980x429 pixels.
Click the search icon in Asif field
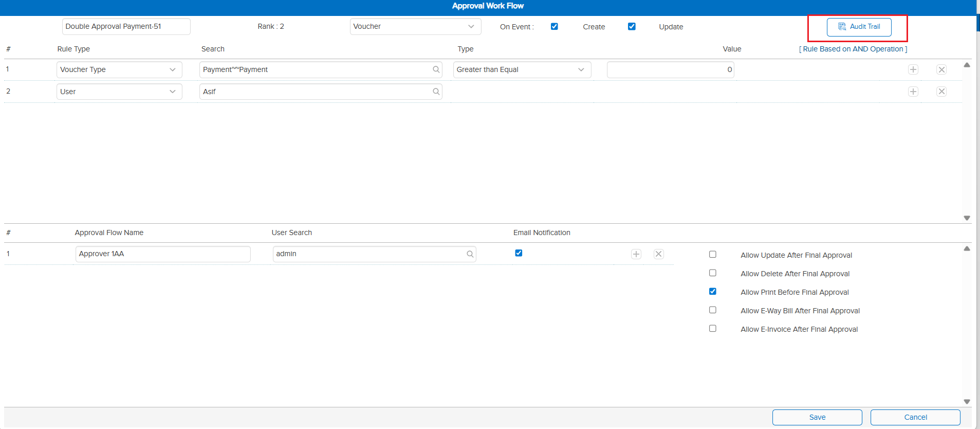click(x=436, y=92)
